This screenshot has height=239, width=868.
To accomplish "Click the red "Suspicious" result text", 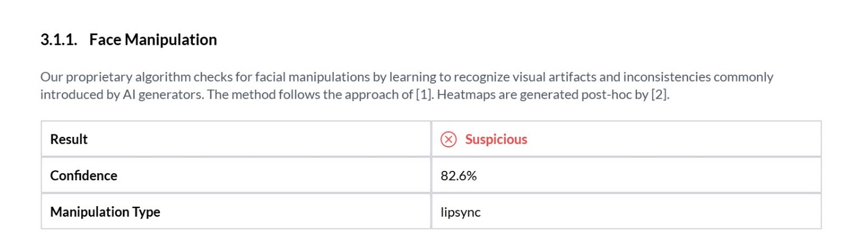I will coord(496,140).
